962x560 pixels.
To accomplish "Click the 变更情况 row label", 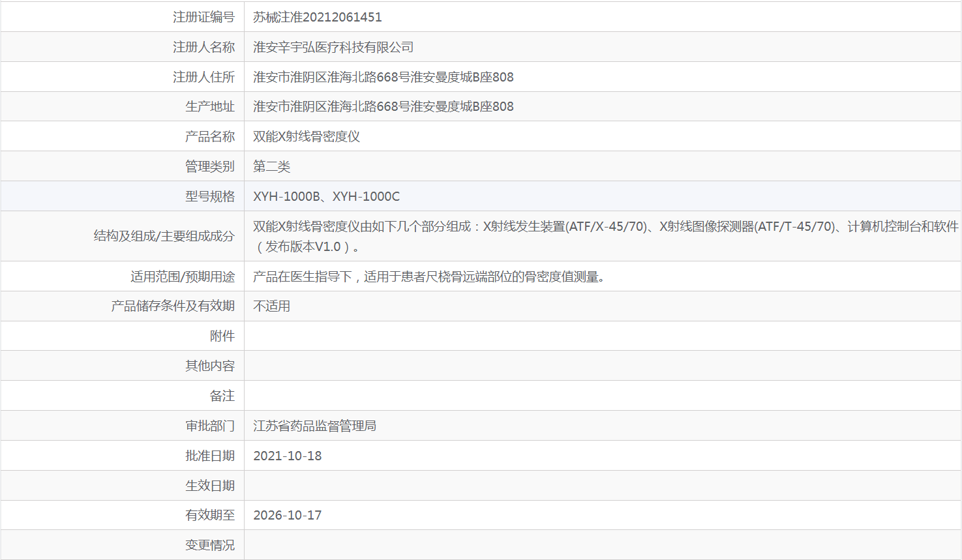I will point(210,545).
